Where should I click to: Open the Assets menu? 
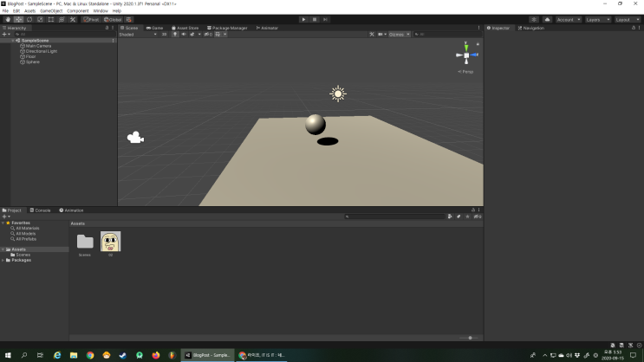(29, 11)
